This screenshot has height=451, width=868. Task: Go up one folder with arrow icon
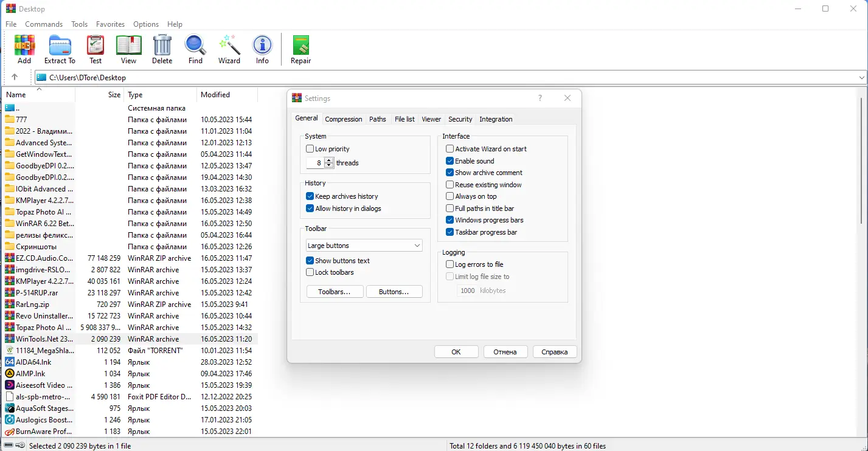tap(15, 77)
